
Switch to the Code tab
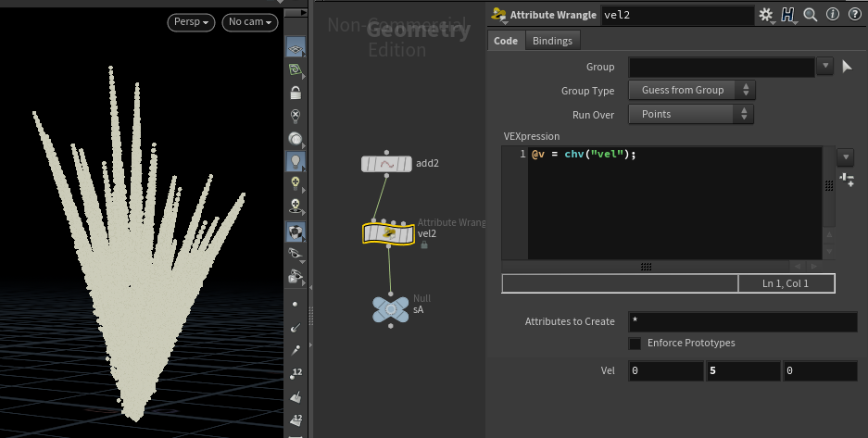click(506, 41)
